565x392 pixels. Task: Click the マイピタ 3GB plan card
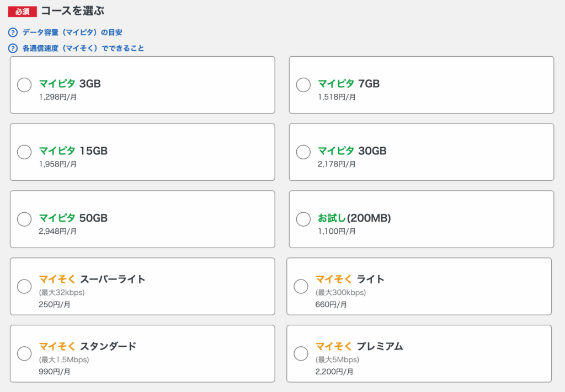coord(141,85)
